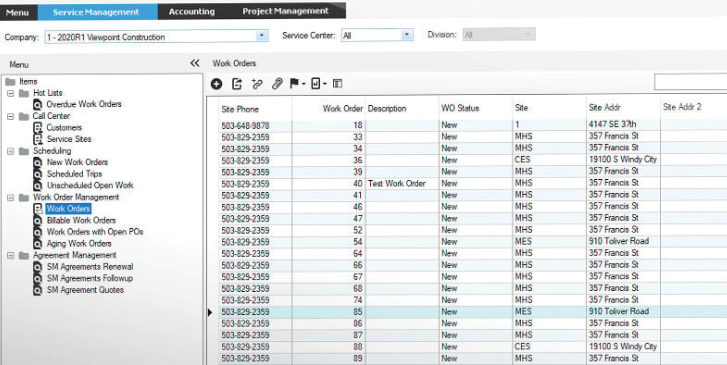Click the export/edit document toolbar icon
The width and height of the screenshot is (727, 365).
pos(237,84)
